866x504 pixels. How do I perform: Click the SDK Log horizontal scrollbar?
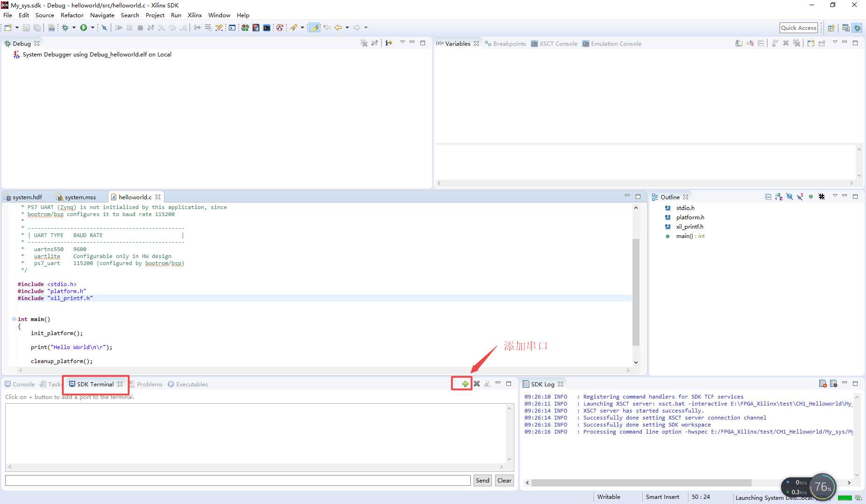641,483
